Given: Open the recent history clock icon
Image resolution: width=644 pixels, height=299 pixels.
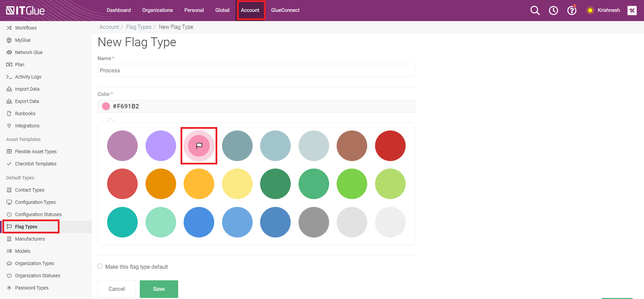Looking at the screenshot, I should pos(553,11).
